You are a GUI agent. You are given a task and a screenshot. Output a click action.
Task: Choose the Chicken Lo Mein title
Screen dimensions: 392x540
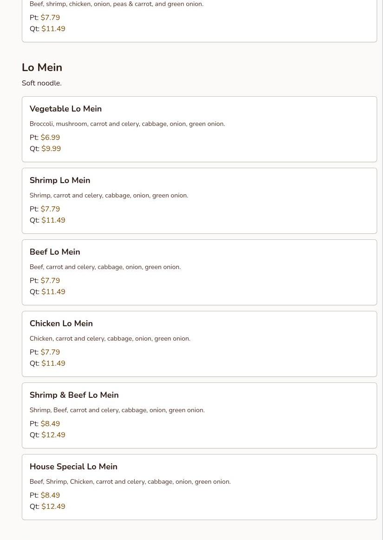pyautogui.click(x=61, y=323)
